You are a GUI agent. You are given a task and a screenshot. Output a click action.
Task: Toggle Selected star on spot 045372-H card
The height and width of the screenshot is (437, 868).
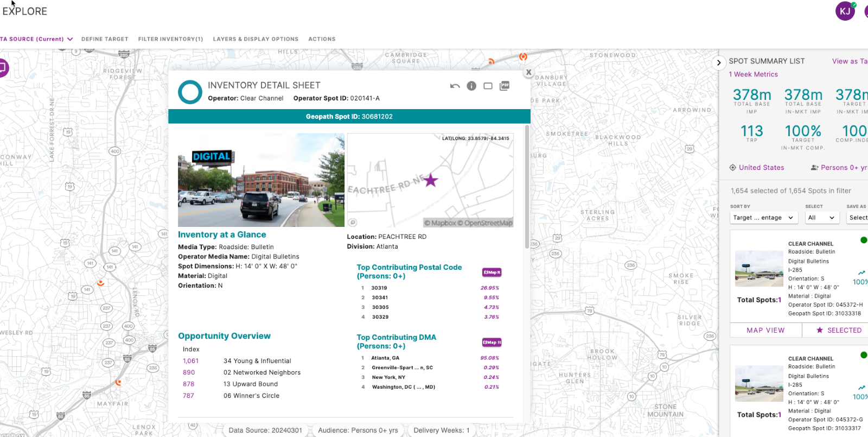coord(839,330)
